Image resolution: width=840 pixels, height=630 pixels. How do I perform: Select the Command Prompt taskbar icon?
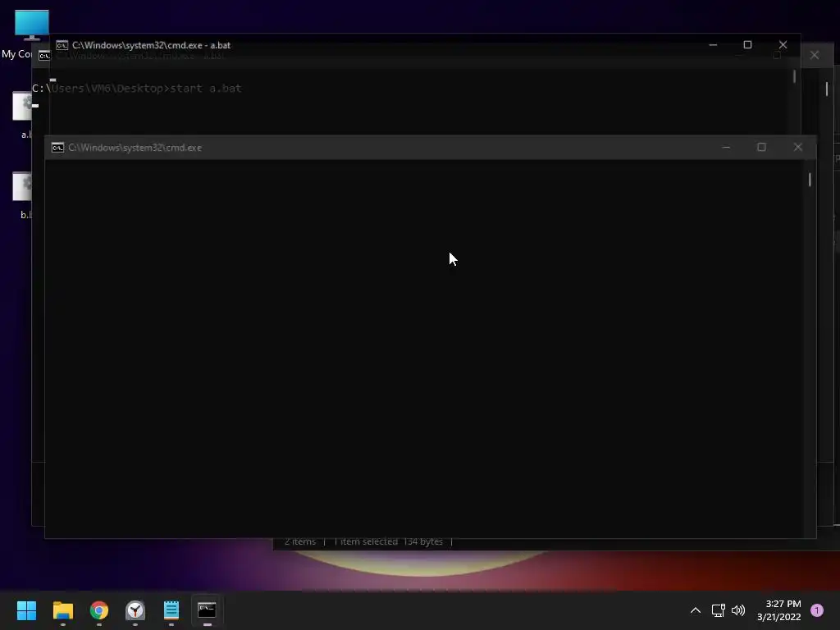point(208,610)
